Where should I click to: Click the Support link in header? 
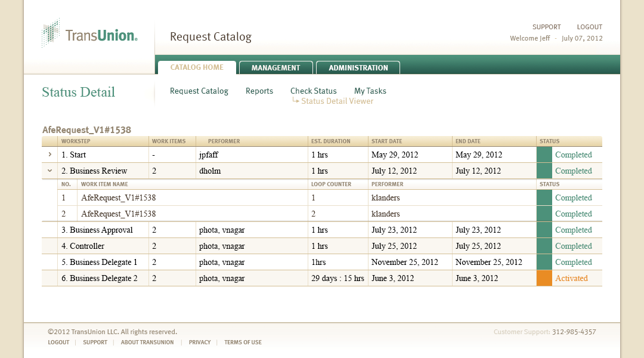pos(546,27)
